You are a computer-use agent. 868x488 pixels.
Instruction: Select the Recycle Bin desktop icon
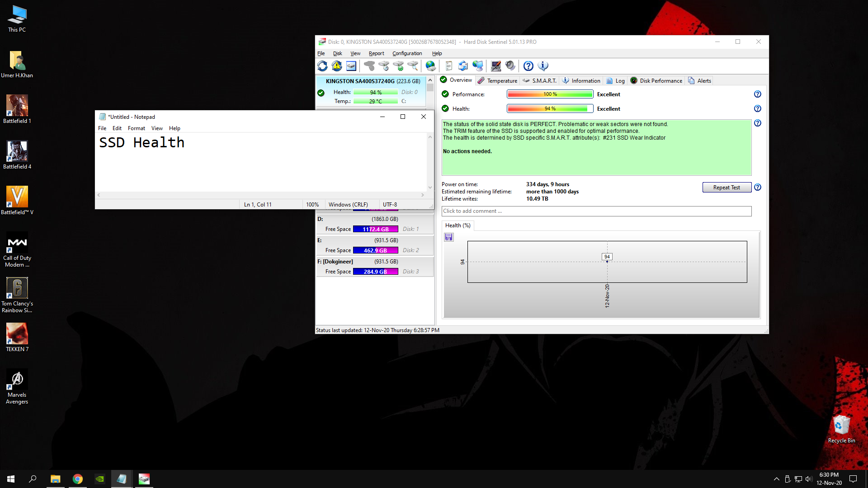tap(841, 429)
